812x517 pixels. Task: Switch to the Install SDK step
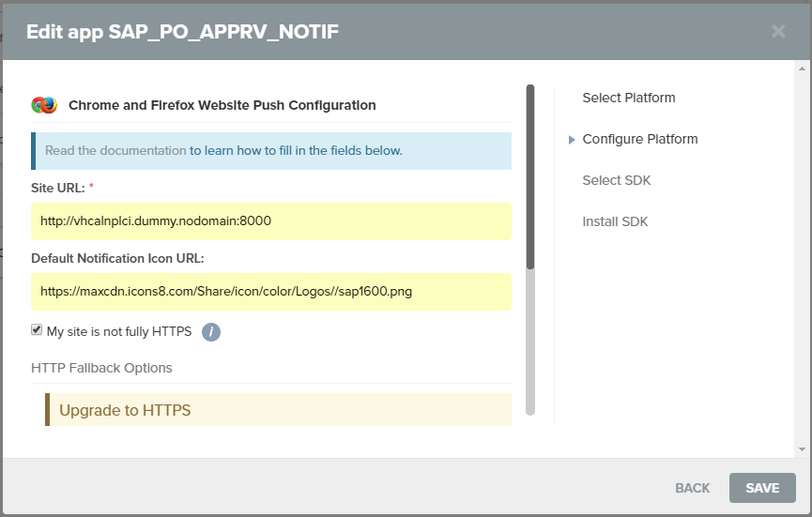[x=615, y=221]
